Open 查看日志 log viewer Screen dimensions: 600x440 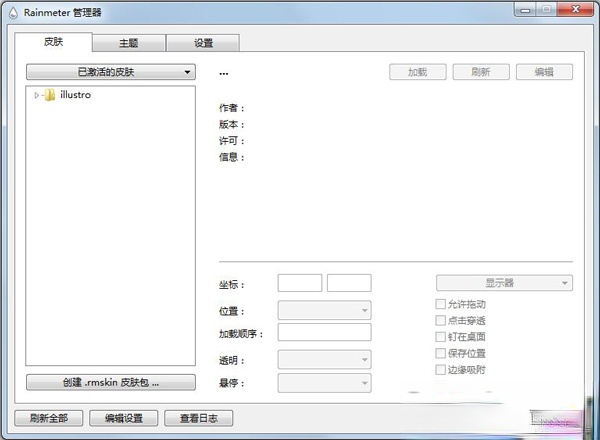[198, 418]
